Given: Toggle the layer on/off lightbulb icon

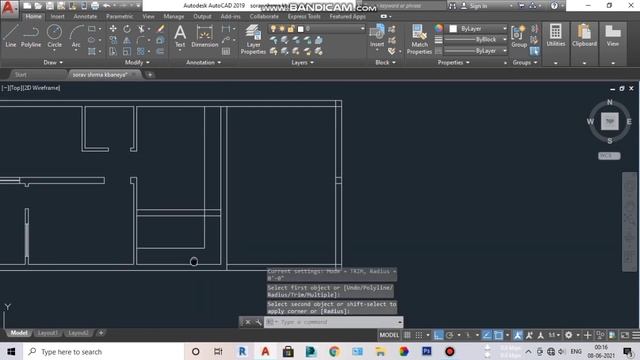Looking at the screenshot, I should click(273, 29).
